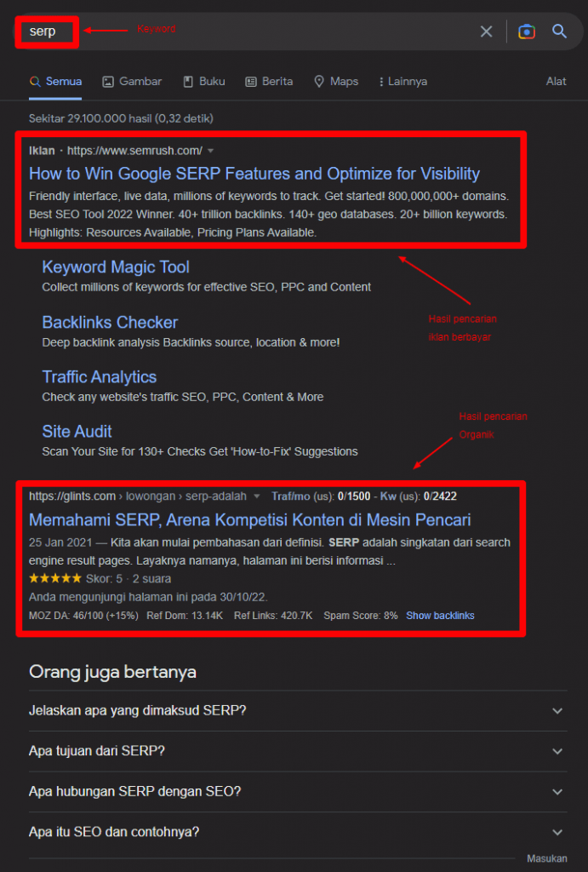This screenshot has height=872, width=588.
Task: Open the 'Keyword Magic Tool' sitelink
Action: point(115,267)
